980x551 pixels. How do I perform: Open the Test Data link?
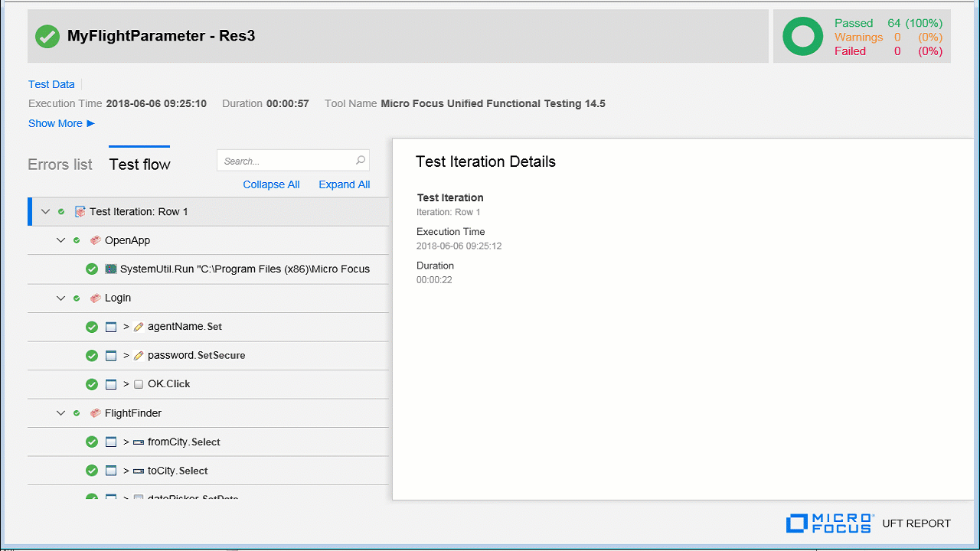[51, 84]
